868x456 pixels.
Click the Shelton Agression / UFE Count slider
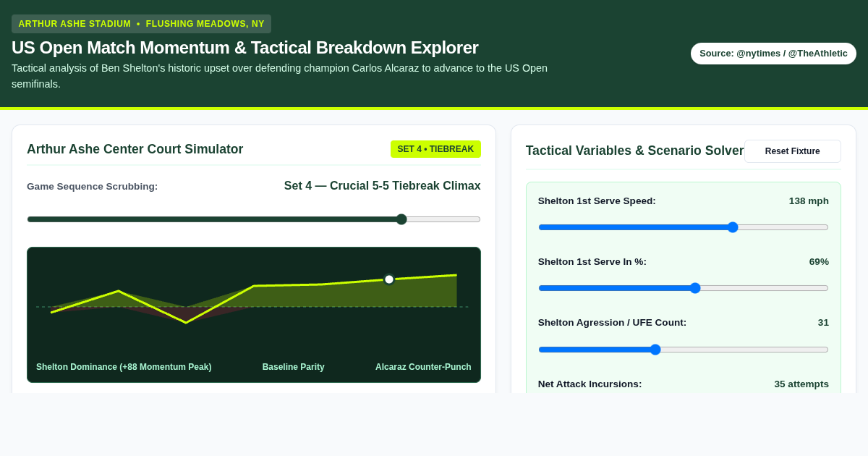[684, 350]
